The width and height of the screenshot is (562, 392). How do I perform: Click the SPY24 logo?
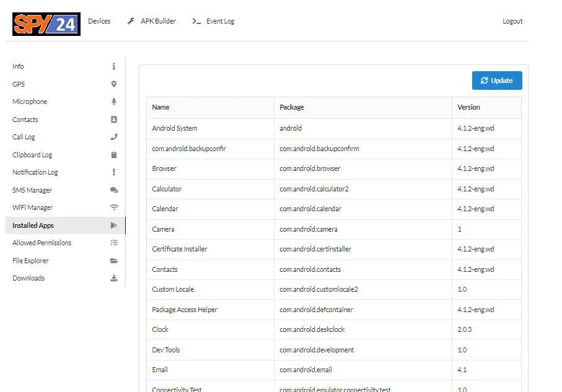tap(46, 24)
